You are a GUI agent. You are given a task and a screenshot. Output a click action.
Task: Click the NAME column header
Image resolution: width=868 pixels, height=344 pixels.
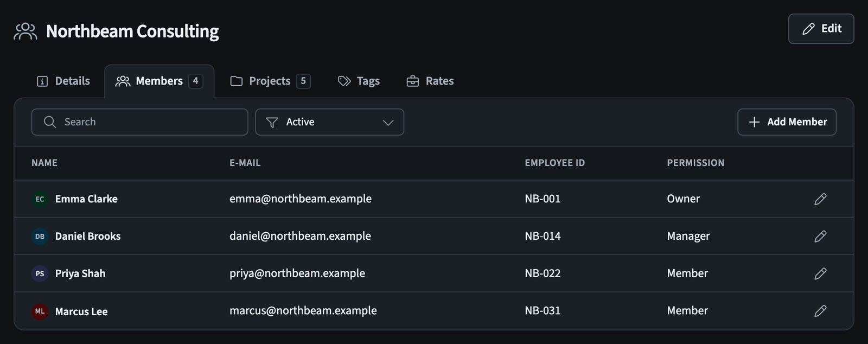(x=44, y=163)
